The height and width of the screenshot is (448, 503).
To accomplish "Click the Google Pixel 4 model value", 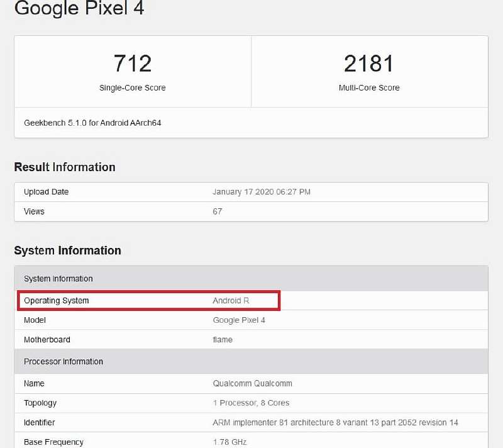I will tap(239, 320).
